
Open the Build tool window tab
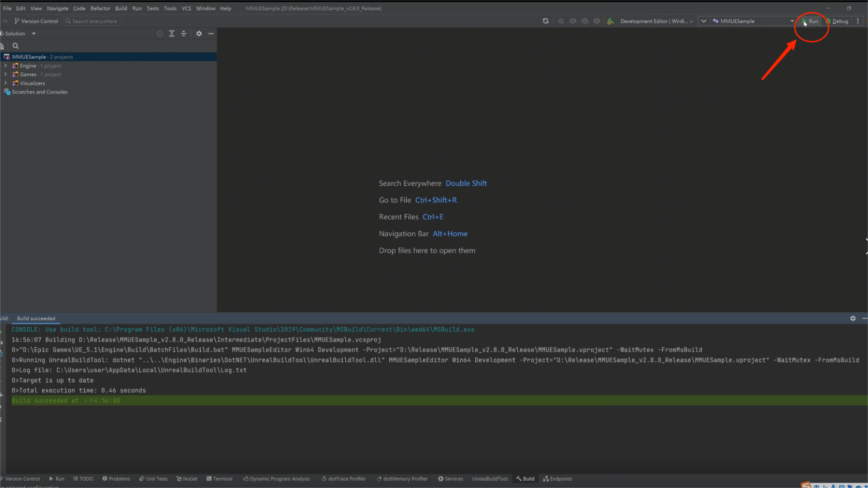[x=525, y=479]
